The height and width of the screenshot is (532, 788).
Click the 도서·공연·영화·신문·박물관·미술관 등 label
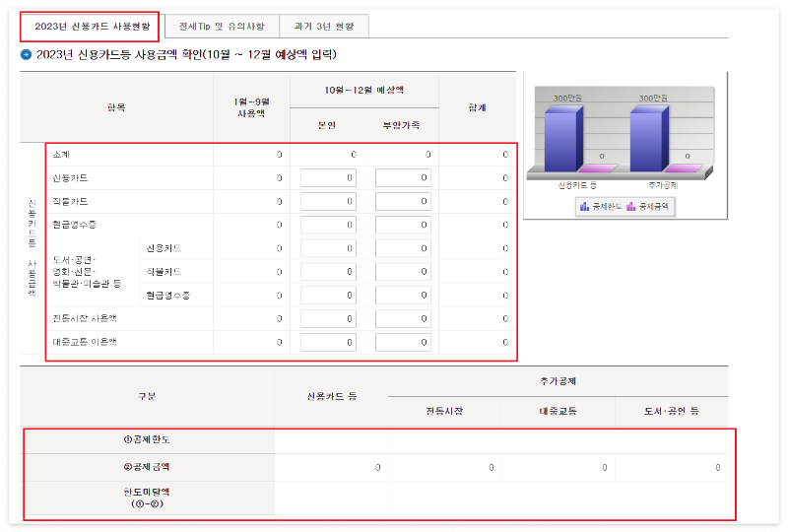87,272
